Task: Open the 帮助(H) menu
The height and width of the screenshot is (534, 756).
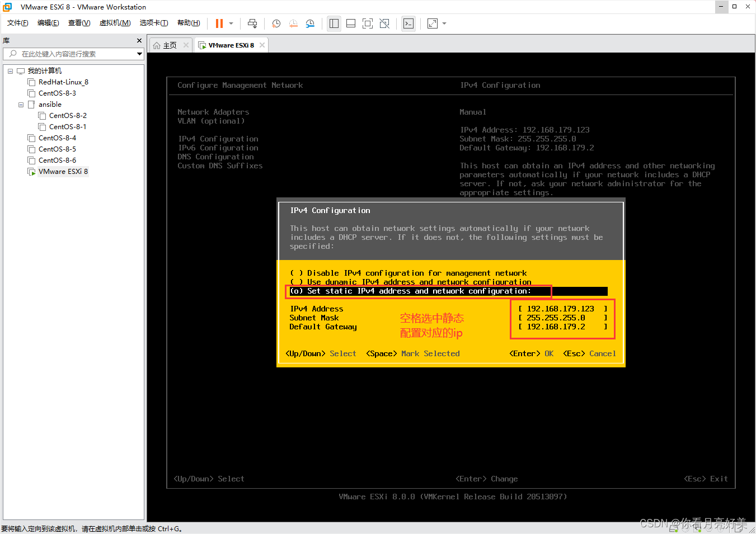Action: [x=189, y=23]
